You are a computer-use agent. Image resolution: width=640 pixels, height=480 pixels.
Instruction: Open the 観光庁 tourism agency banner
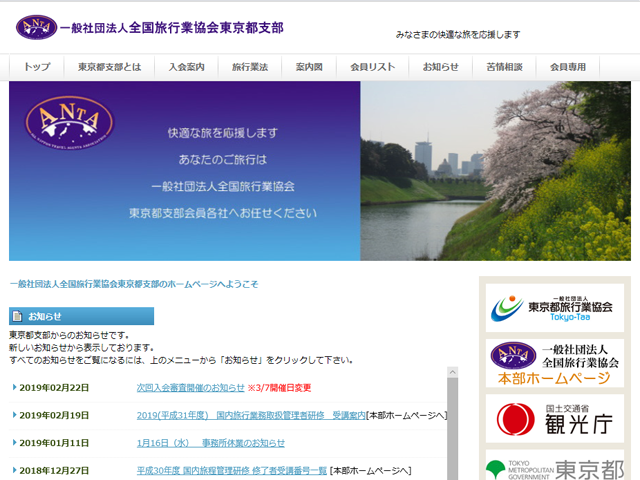555,419
